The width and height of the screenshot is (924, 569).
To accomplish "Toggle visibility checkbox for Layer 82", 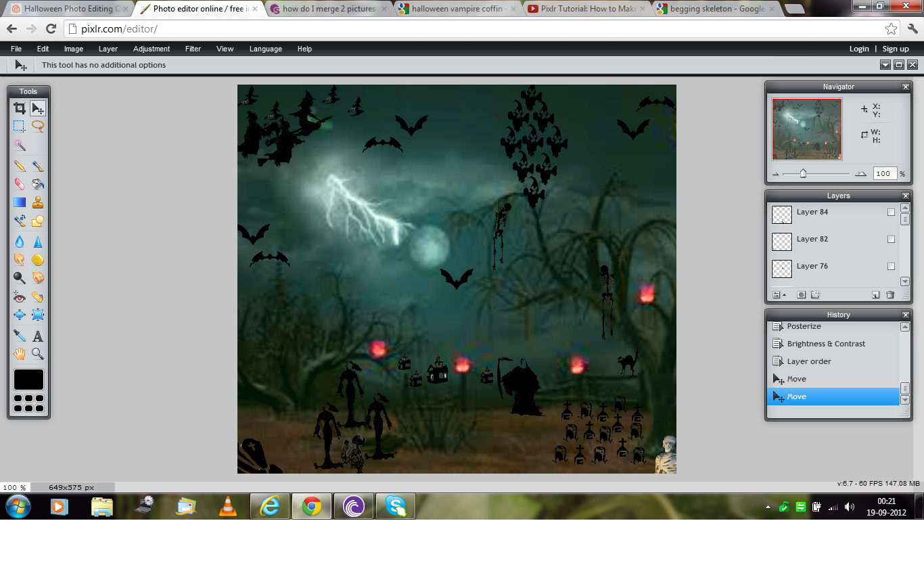I will (891, 239).
